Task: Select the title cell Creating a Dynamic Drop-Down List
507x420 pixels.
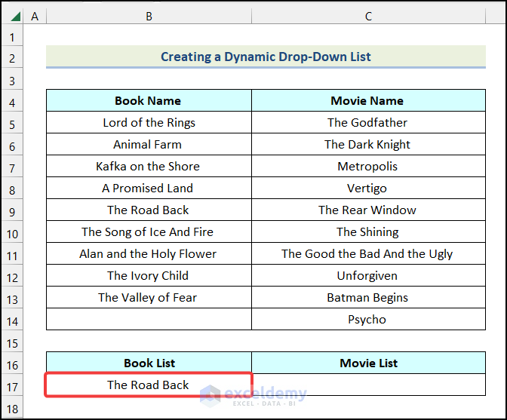Action: (266, 57)
